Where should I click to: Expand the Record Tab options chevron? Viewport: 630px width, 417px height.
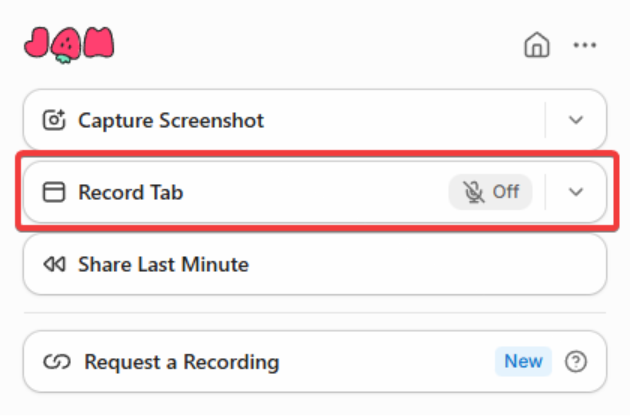click(x=575, y=192)
